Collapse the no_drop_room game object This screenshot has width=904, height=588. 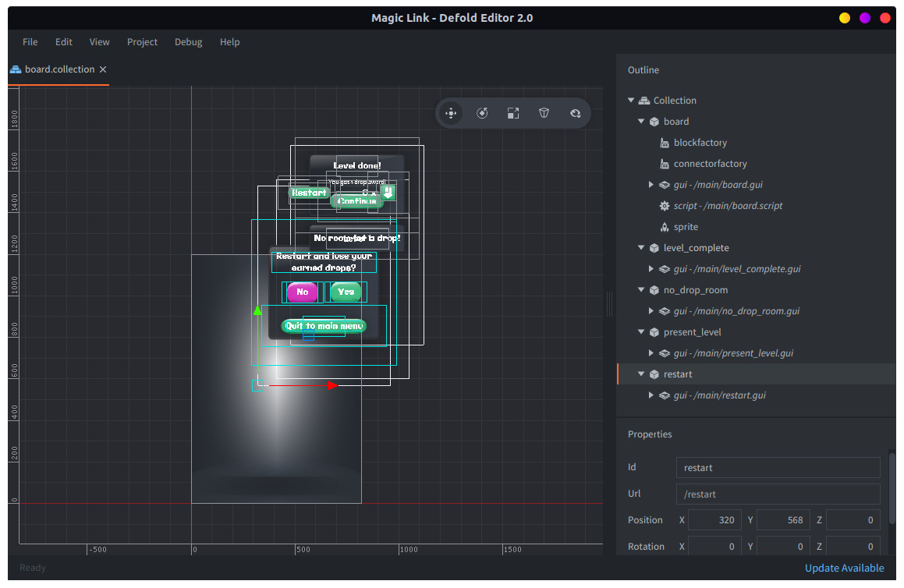[641, 290]
